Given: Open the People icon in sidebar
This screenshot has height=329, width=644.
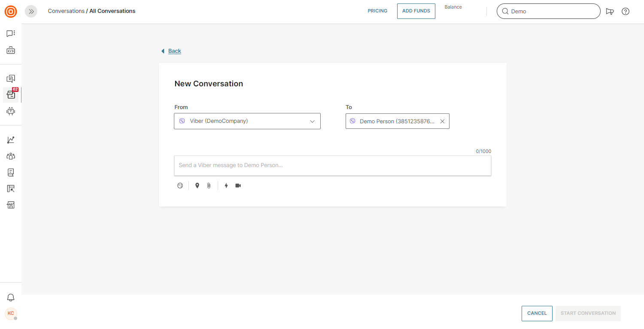Looking at the screenshot, I should coord(11,156).
